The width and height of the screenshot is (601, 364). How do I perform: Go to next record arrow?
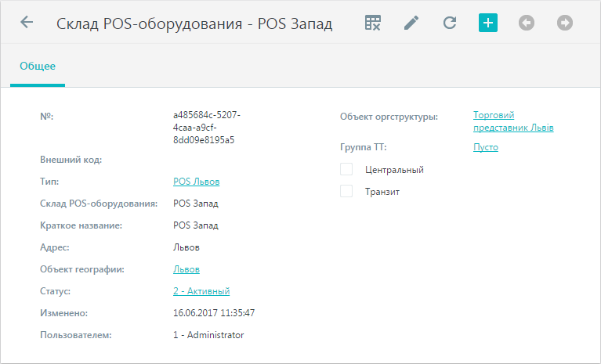pos(565,23)
